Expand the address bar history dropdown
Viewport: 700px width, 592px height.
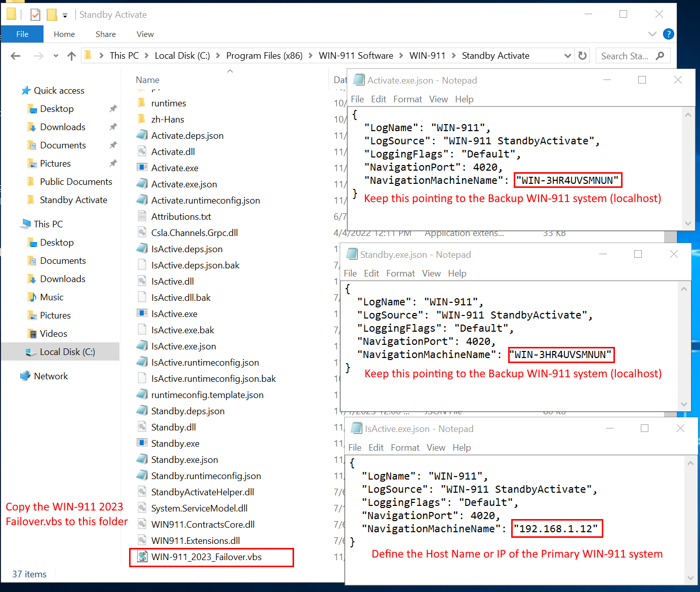[x=567, y=56]
